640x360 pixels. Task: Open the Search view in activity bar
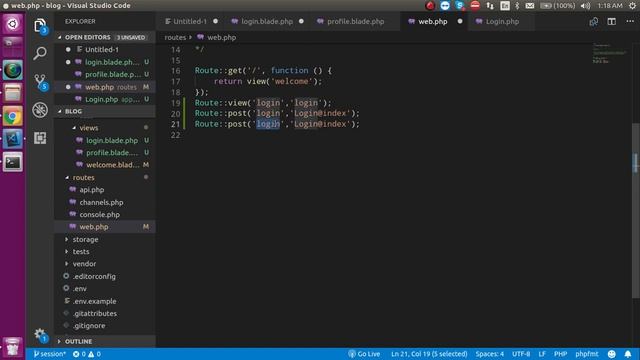coord(40,53)
